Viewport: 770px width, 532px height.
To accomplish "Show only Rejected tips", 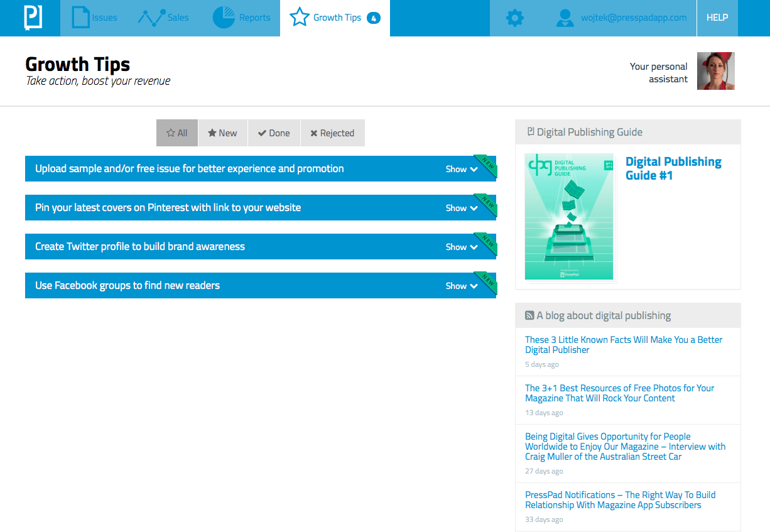I will [x=332, y=133].
